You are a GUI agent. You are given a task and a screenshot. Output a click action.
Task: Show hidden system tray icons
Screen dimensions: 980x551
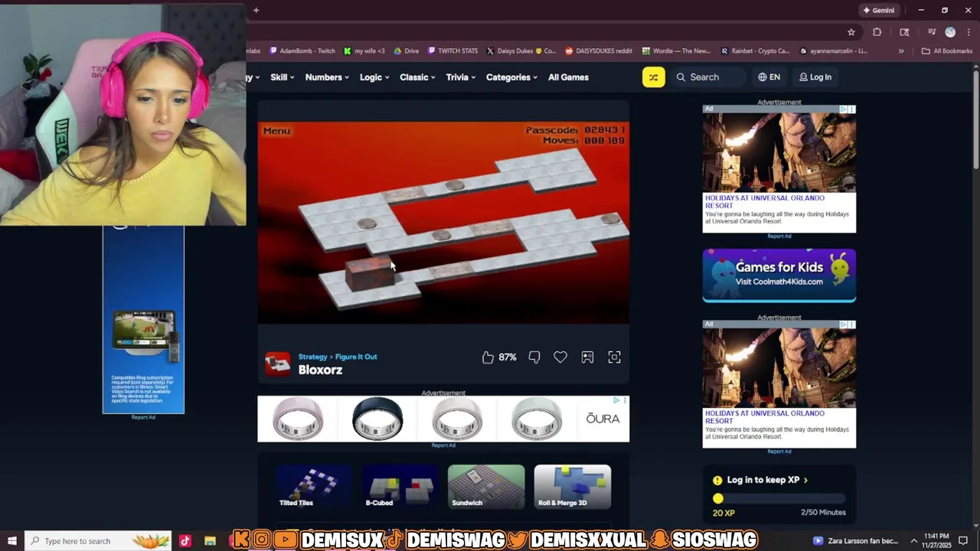[913, 541]
